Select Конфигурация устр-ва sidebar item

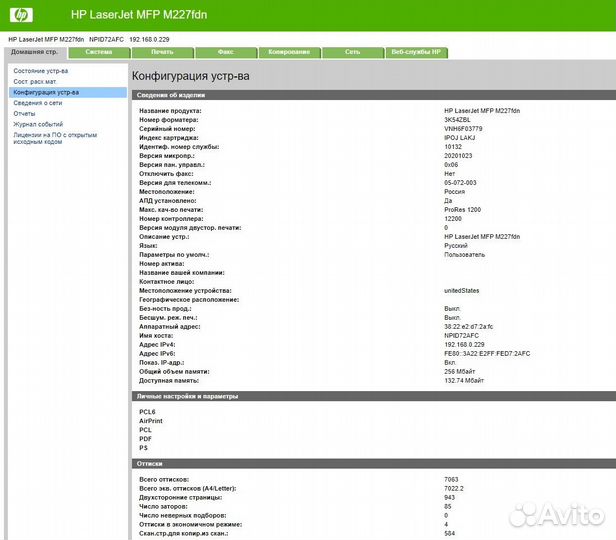[68, 92]
